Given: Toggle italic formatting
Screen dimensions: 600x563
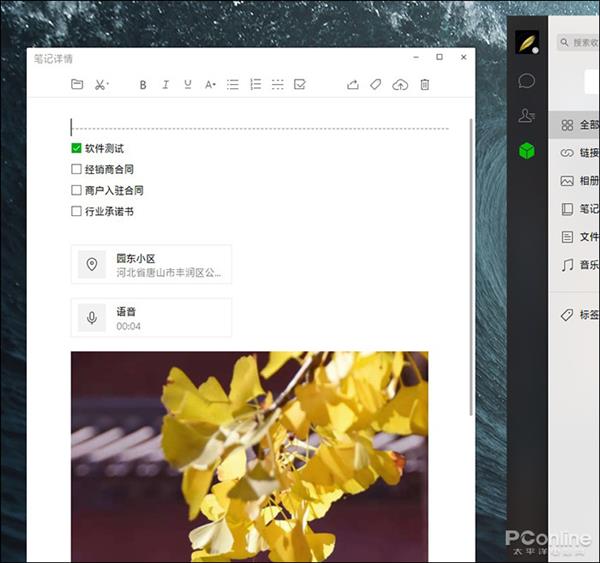Looking at the screenshot, I should point(165,85).
